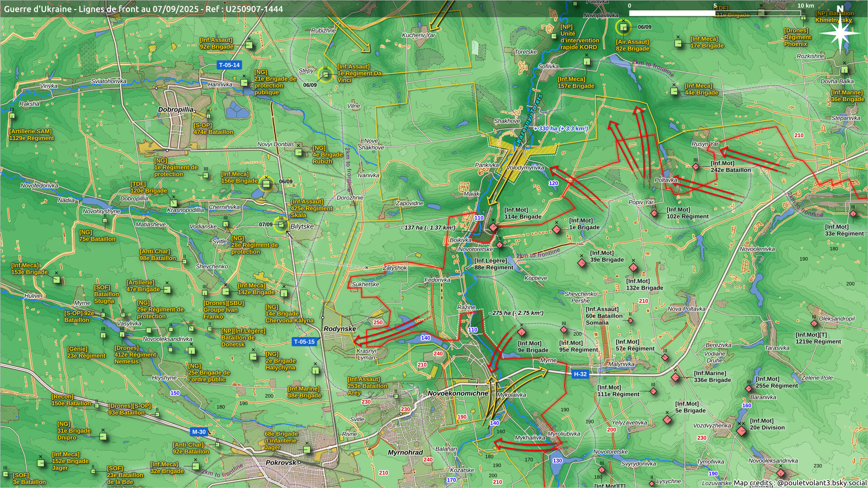Click the Dobropillia city label
868x488 pixels.
[176, 110]
